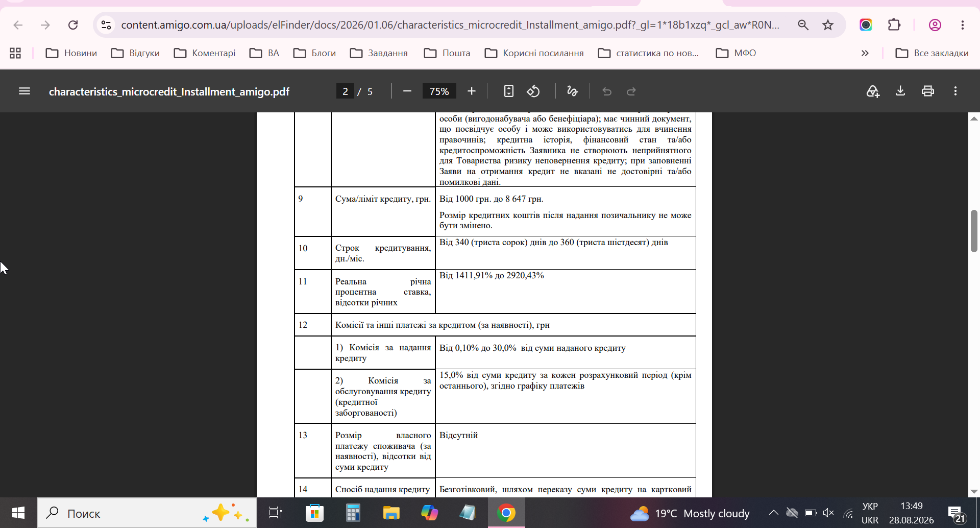This screenshot has height=528, width=980.
Task: Open Extensions puzzle icon
Action: (894, 25)
